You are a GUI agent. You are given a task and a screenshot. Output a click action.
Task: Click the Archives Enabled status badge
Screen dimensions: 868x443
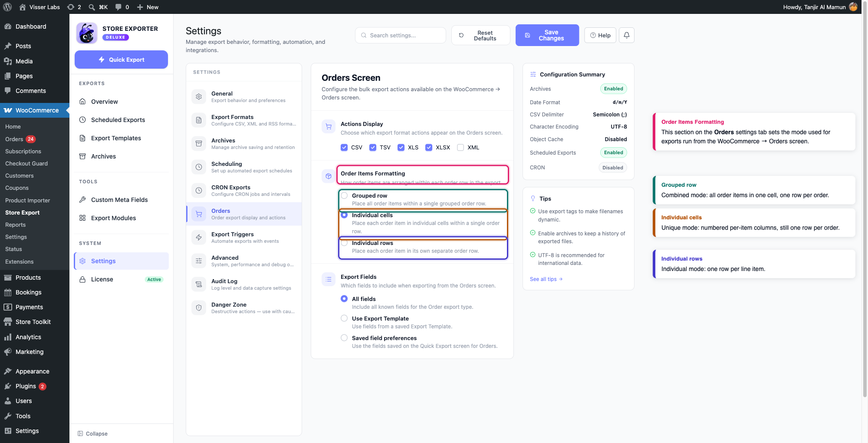(x=613, y=89)
